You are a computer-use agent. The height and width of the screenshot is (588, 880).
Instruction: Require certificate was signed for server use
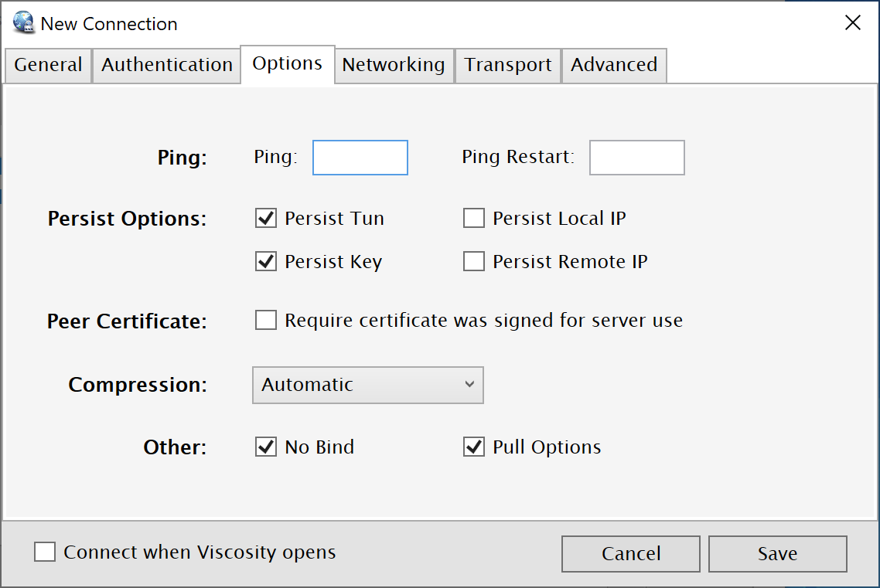point(265,320)
